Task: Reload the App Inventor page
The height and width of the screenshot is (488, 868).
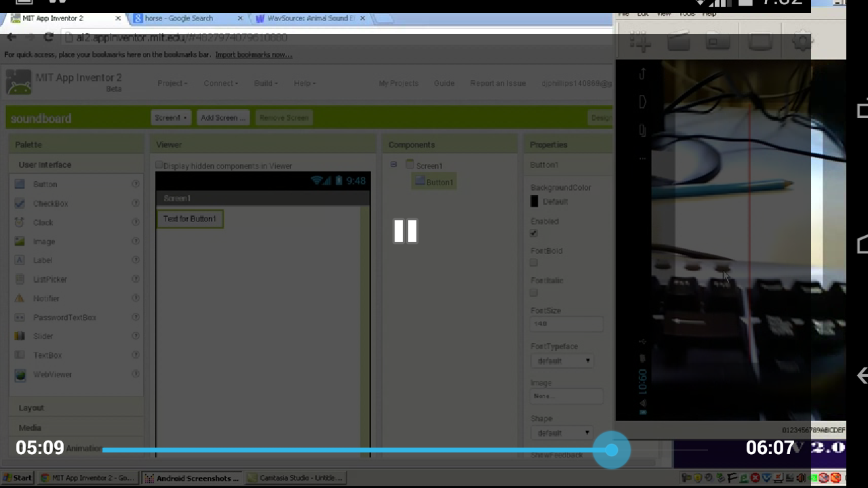Action: tap(48, 37)
